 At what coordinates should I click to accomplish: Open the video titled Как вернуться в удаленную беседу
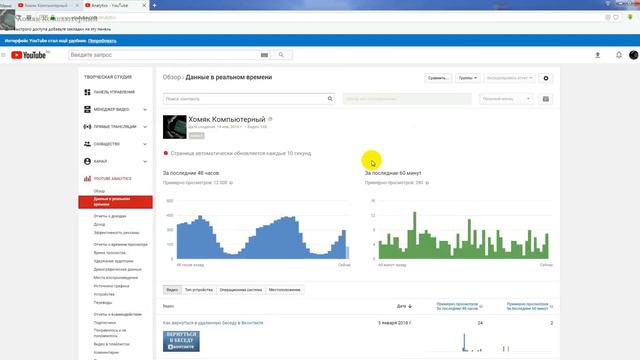click(x=213, y=323)
